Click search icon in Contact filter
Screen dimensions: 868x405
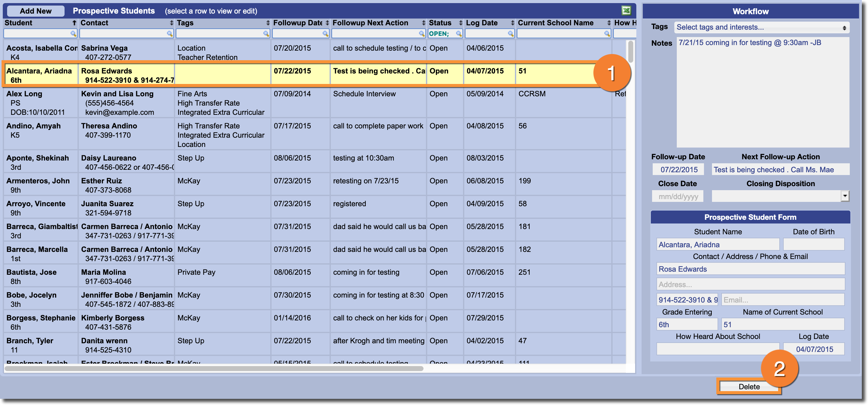170,34
